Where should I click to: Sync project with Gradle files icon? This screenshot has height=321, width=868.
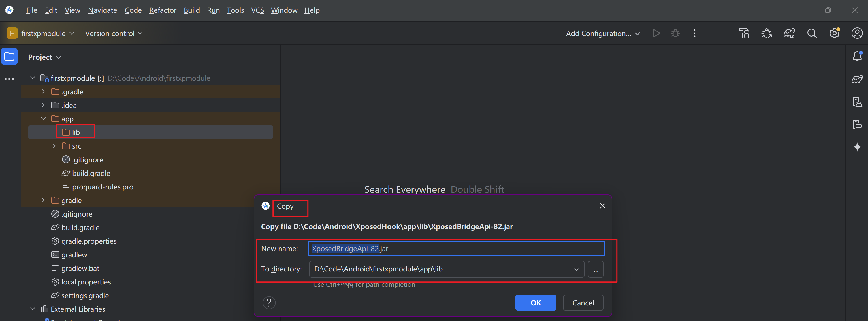tap(789, 33)
